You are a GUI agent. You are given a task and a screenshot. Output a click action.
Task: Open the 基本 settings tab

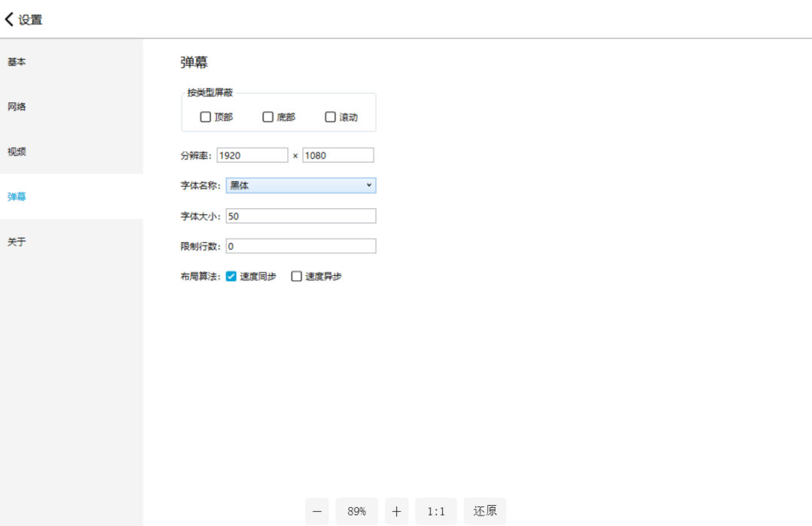pyautogui.click(x=71, y=62)
